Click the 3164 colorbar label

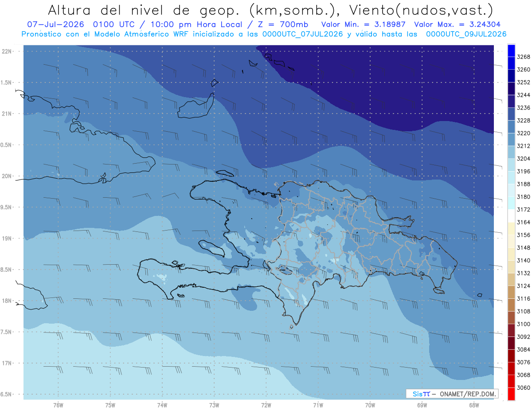click(524, 222)
